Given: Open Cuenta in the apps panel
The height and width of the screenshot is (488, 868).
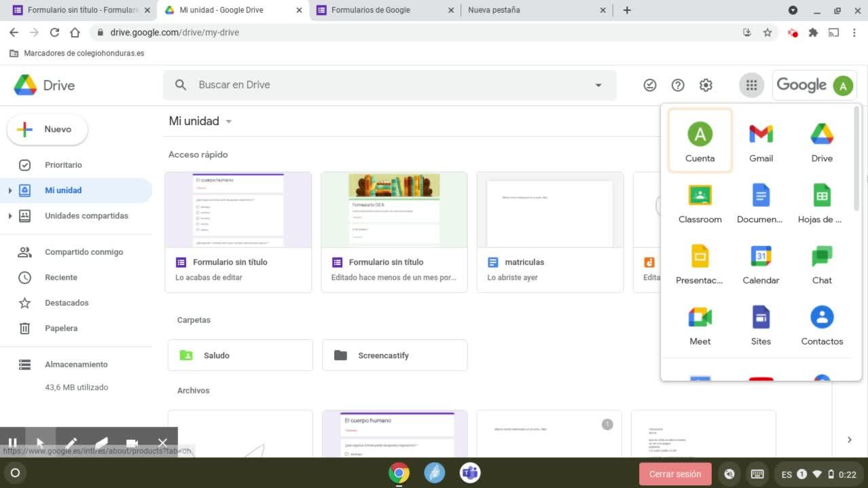Looking at the screenshot, I should (x=700, y=141).
